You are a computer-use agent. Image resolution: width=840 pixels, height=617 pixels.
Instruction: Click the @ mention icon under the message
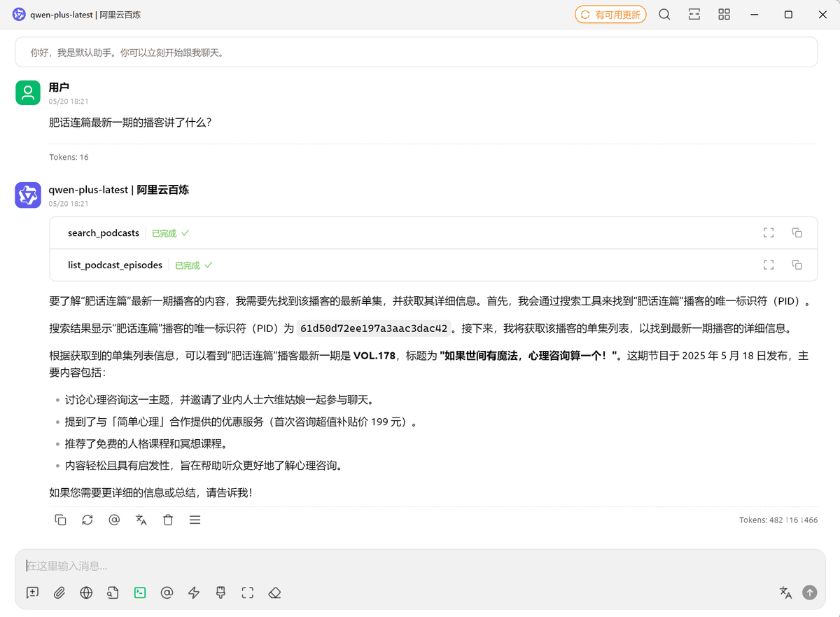(114, 520)
